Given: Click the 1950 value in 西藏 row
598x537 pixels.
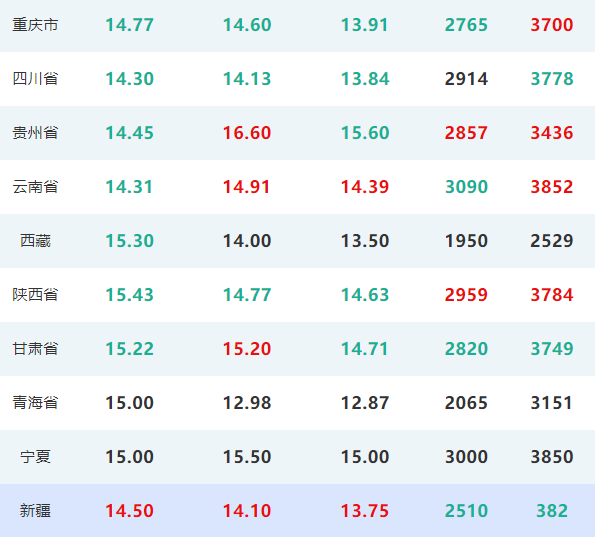Looking at the screenshot, I should tap(466, 241).
